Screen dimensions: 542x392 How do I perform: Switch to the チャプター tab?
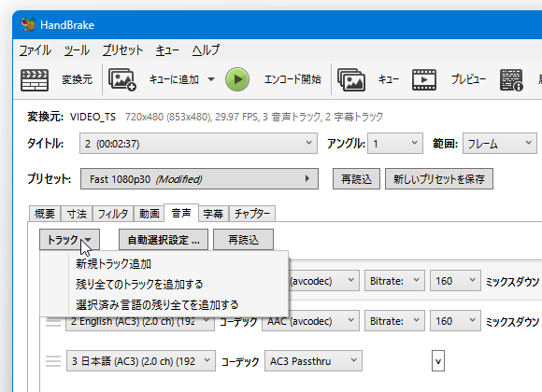252,214
